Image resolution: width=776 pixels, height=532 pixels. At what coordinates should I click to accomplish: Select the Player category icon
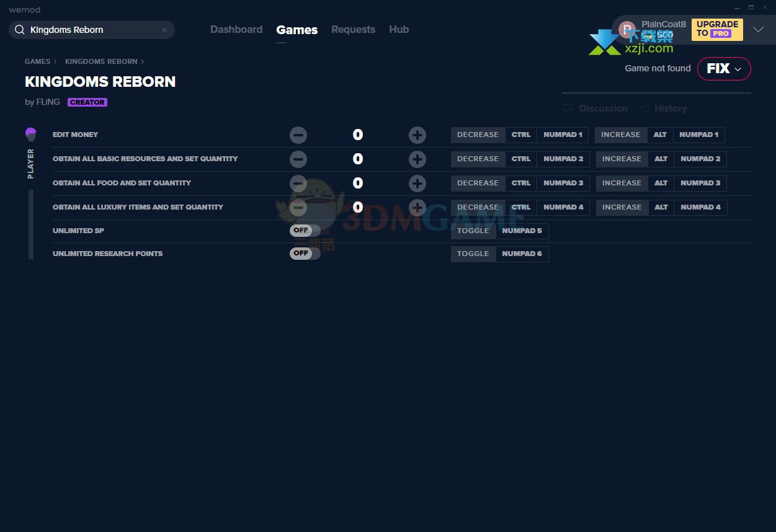(x=31, y=134)
